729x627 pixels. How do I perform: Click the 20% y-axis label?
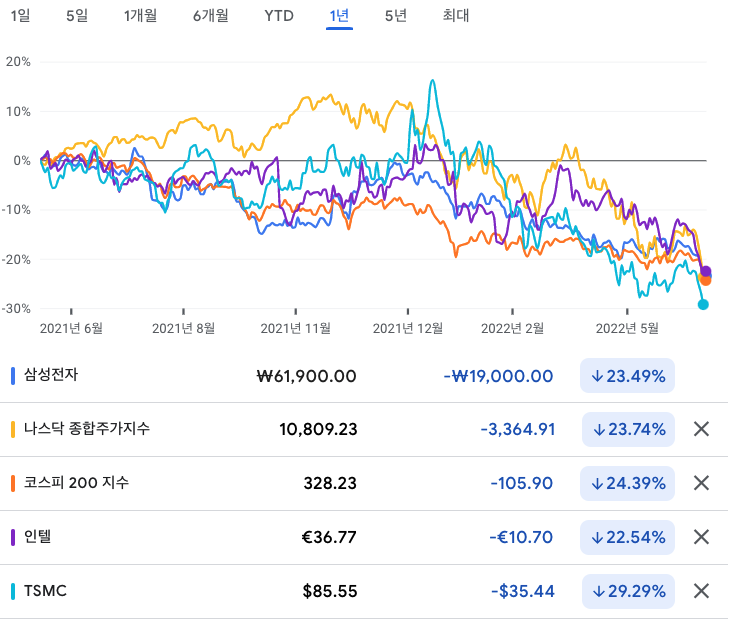click(18, 62)
